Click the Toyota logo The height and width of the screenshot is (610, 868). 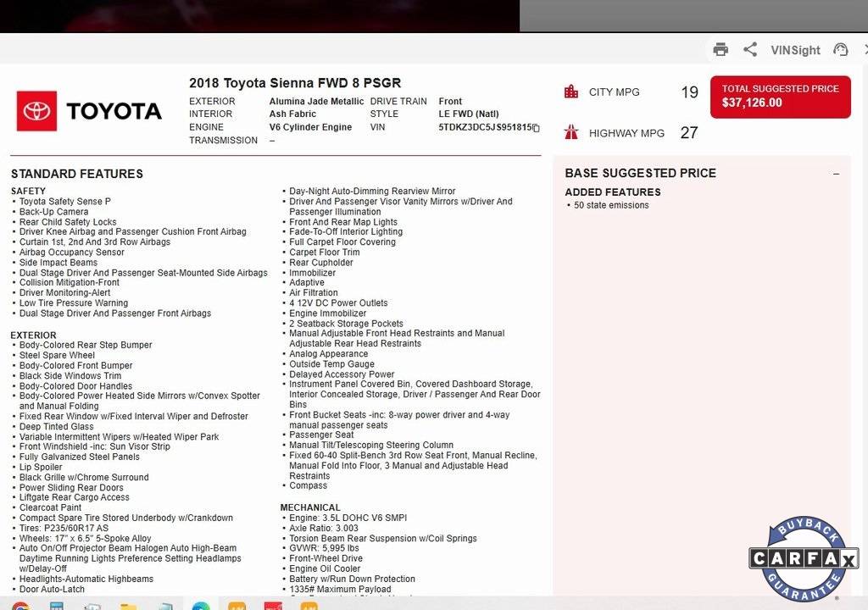[90, 111]
